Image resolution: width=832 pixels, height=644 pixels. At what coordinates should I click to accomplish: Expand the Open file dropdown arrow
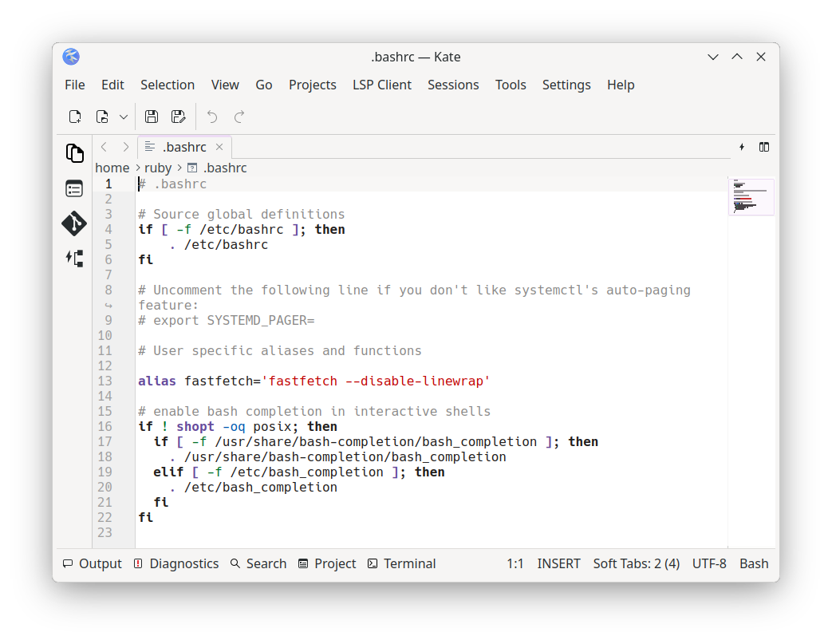point(124,117)
